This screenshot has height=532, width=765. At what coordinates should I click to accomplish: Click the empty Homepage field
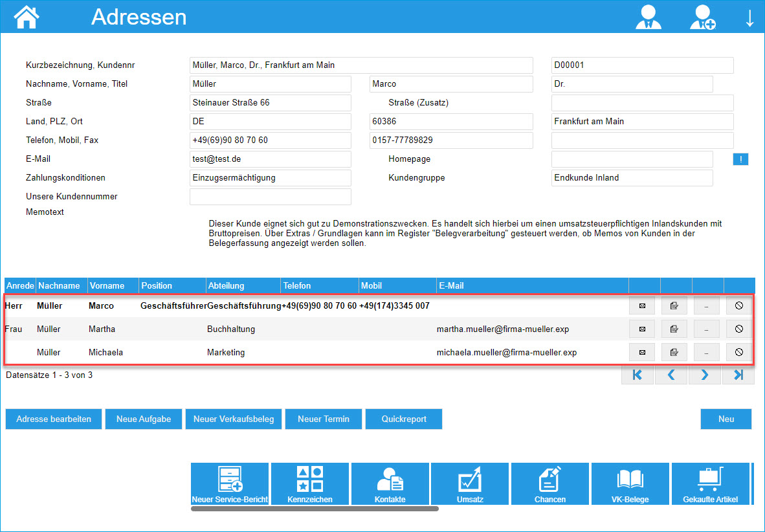click(632, 159)
